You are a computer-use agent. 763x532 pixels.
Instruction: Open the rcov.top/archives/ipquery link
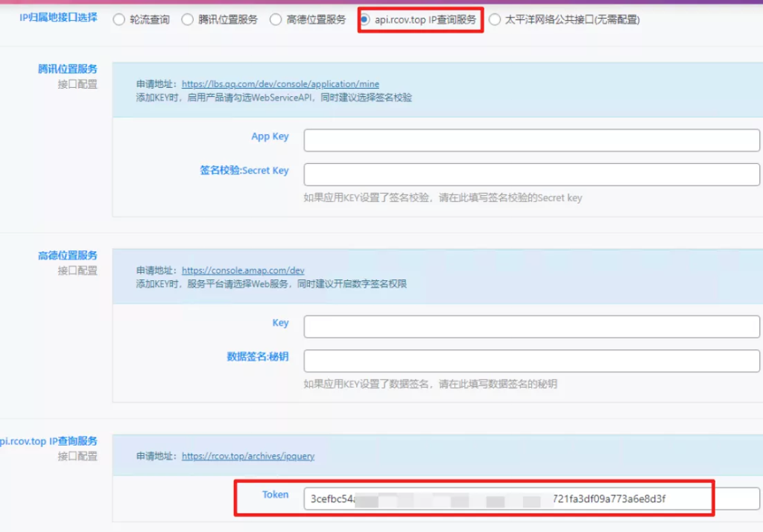248,457
